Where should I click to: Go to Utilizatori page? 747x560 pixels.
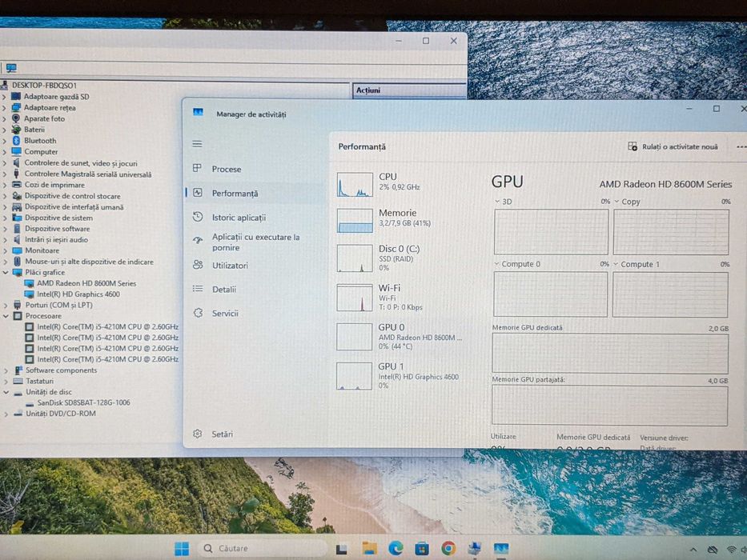pyautogui.click(x=230, y=266)
